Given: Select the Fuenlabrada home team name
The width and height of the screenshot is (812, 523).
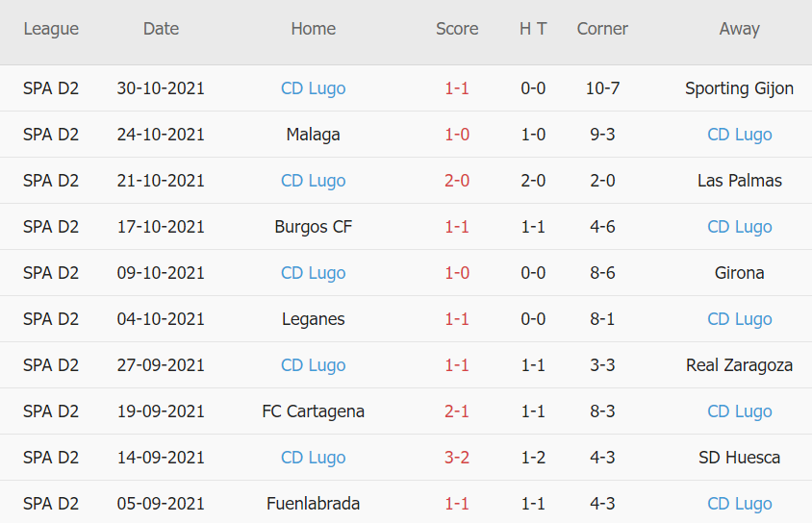Looking at the screenshot, I should (x=313, y=504).
